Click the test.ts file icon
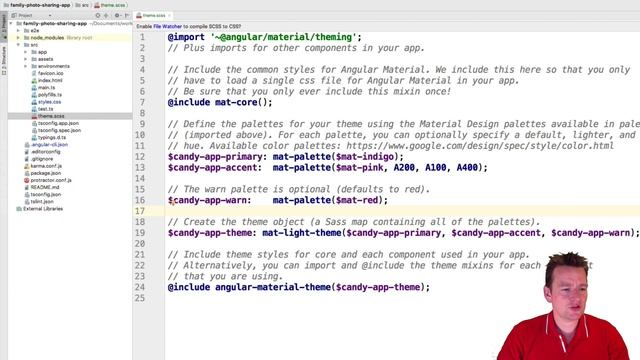The height and width of the screenshot is (360, 640). (x=34, y=109)
